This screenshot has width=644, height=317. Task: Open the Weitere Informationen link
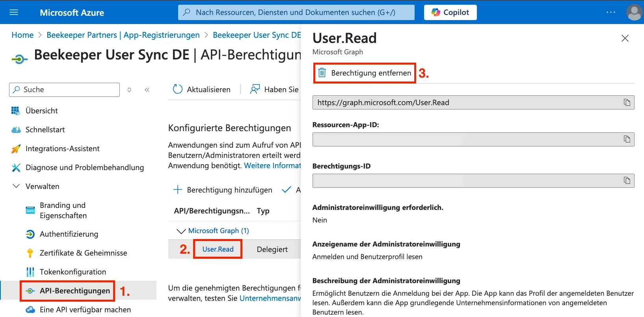pyautogui.click(x=272, y=165)
